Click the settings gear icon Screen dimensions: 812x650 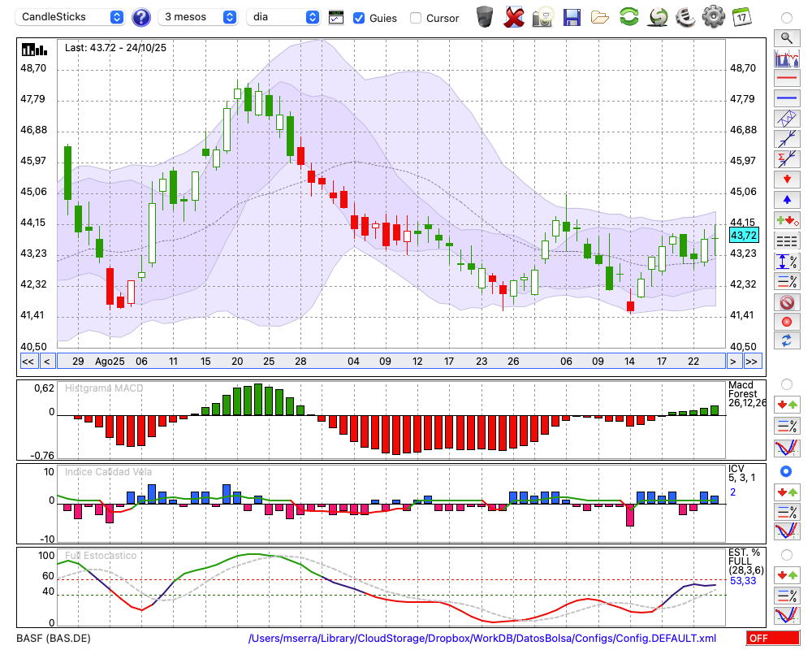(713, 17)
